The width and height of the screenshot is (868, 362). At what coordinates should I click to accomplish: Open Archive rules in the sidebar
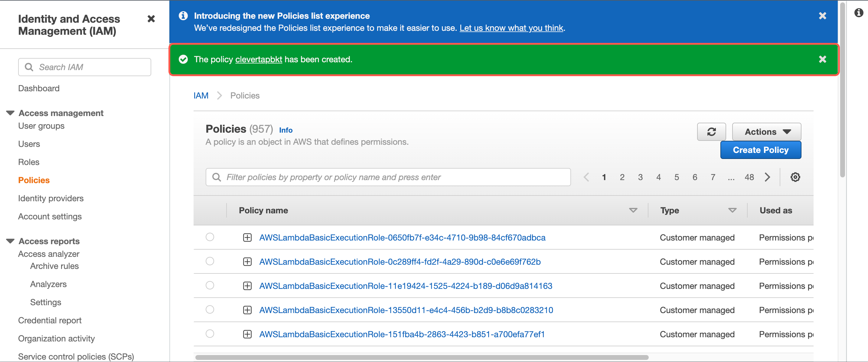click(x=54, y=266)
